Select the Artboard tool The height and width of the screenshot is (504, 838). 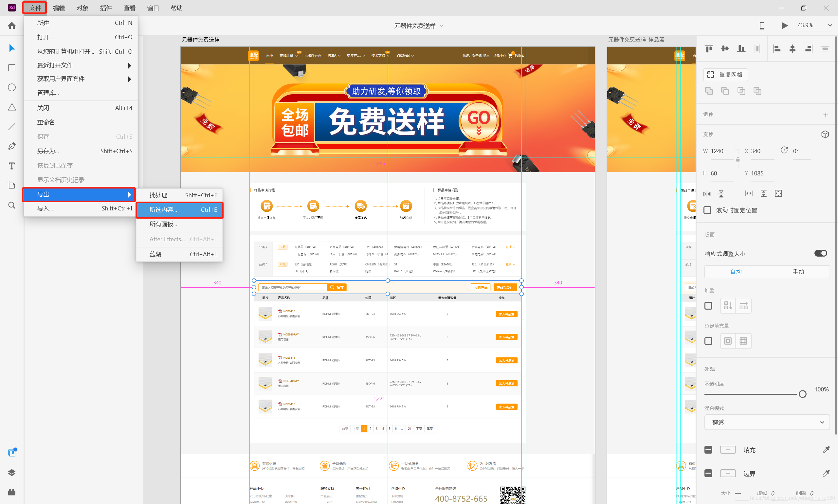(12, 186)
